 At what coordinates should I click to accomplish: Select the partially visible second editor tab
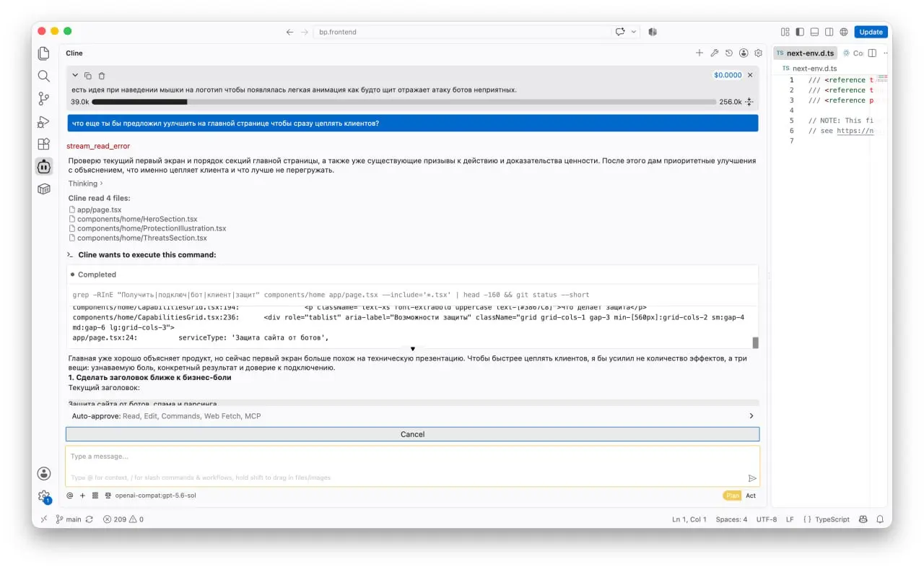853,53
